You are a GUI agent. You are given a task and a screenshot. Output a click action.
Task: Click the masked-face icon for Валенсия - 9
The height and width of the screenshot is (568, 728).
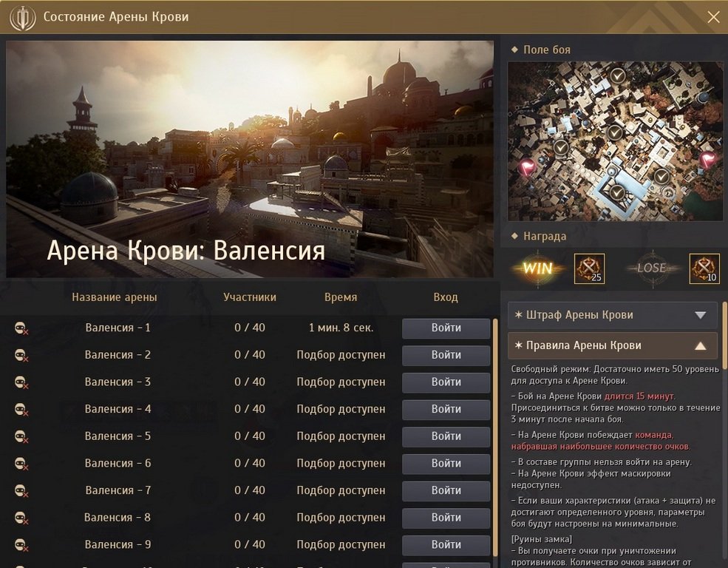[21, 545]
